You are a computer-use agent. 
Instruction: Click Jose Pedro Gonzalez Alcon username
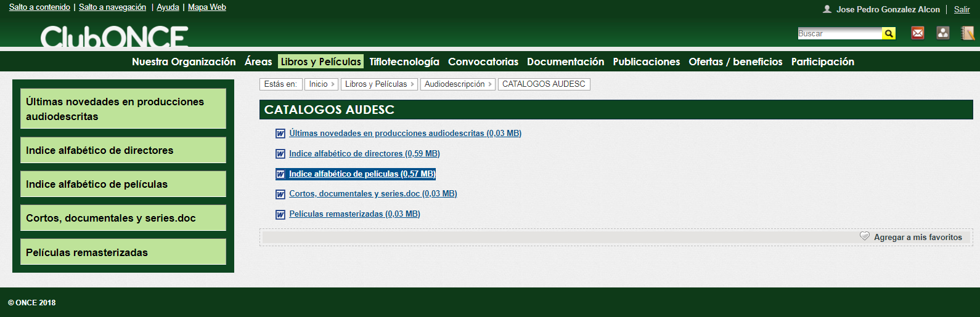point(888,9)
